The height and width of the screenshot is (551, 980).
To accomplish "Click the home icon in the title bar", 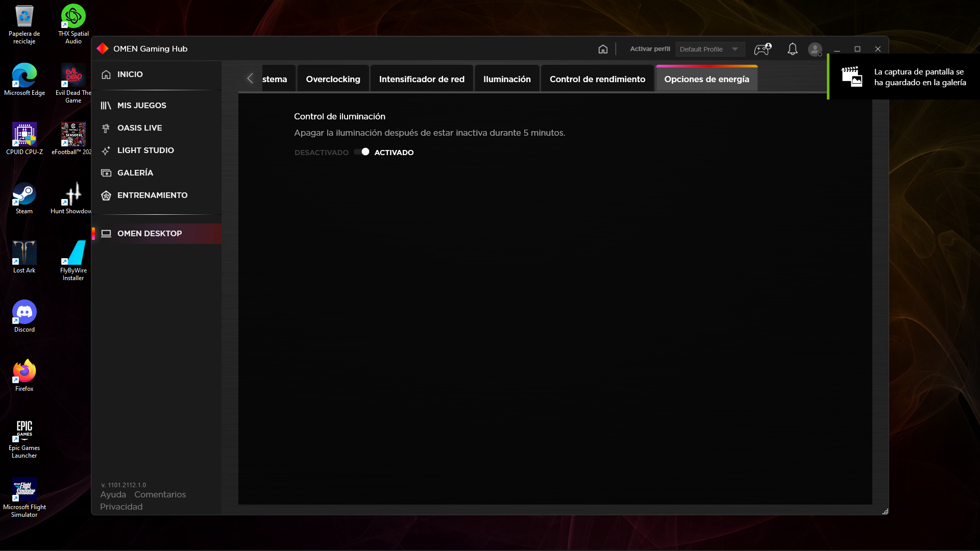I will pos(603,49).
